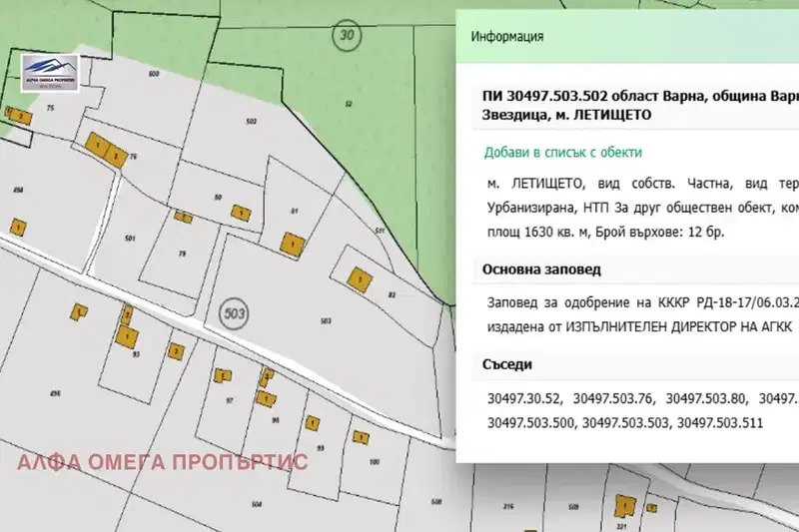The height and width of the screenshot is (532, 799).
Task: Select parcel 93 label
Action: coord(136,353)
